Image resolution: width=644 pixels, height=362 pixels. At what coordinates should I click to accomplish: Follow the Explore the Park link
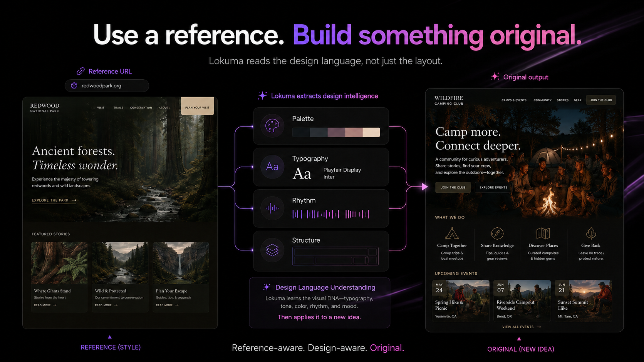pos(54,200)
